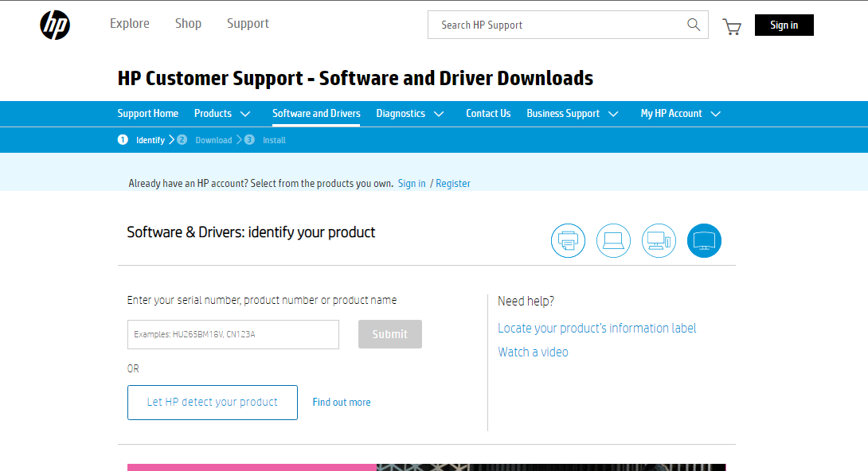Open the Contact Us page
This screenshot has width=868, height=471.
tap(488, 114)
